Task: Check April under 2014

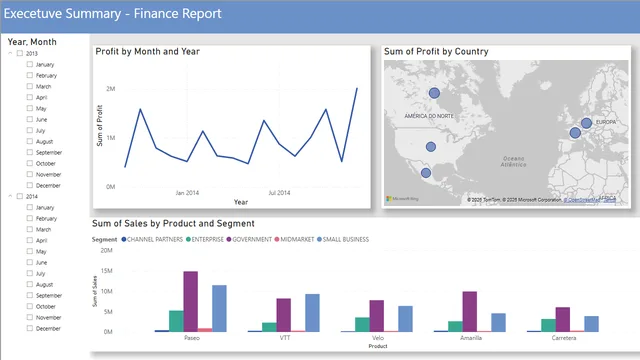Action: (x=30, y=240)
